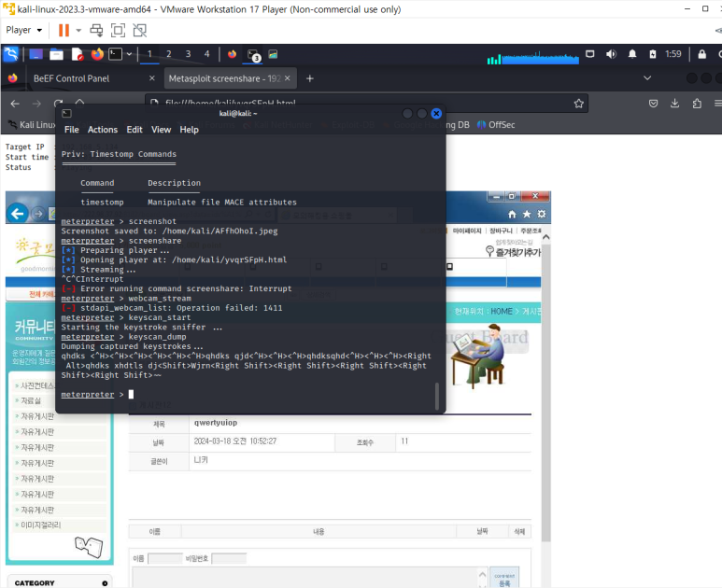Open the volume control in Kali panel
This screenshot has height=588, width=722.
click(x=611, y=54)
